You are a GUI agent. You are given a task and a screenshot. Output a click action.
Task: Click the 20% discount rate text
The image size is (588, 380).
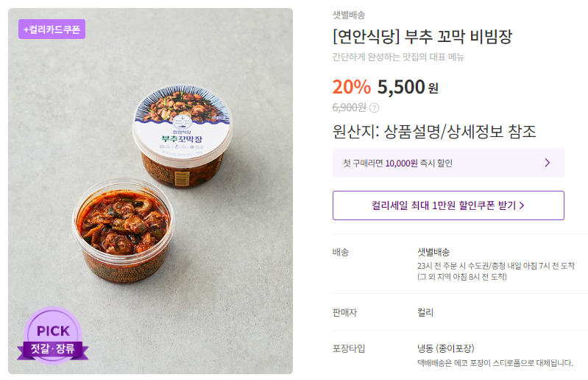(351, 87)
